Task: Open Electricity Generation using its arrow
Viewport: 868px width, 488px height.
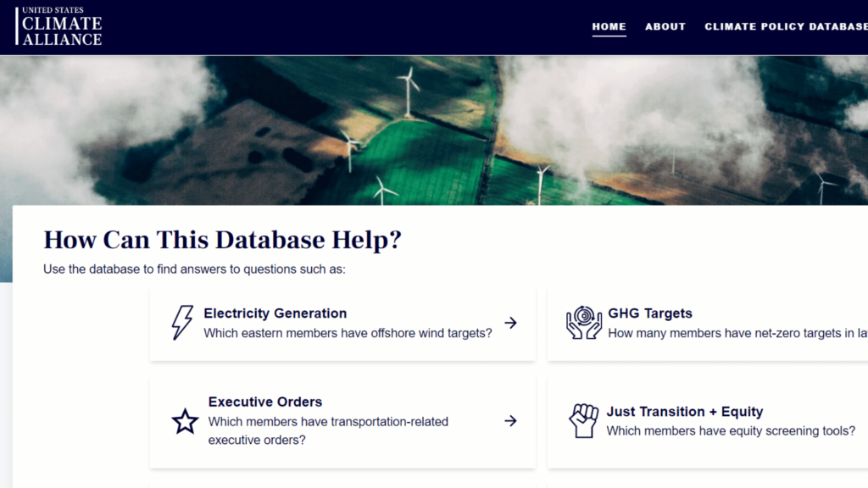Action: click(x=510, y=322)
